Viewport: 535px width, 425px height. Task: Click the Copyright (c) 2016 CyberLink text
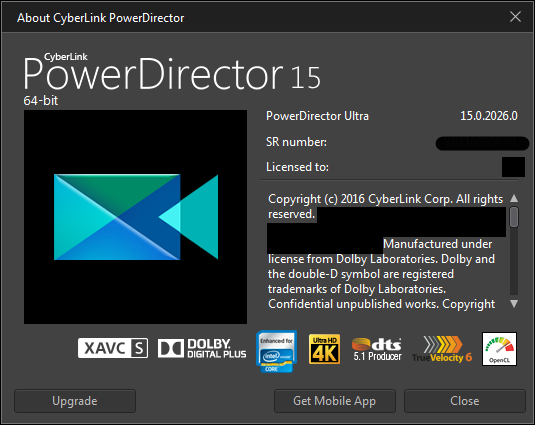pos(386,206)
